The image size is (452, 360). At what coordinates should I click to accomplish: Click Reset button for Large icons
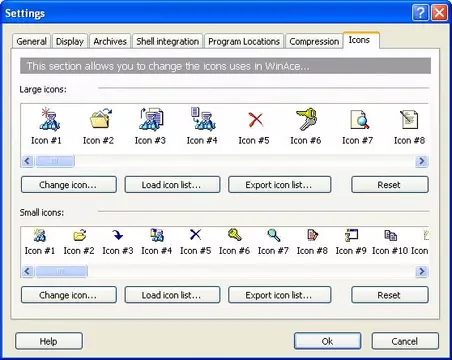click(x=390, y=185)
